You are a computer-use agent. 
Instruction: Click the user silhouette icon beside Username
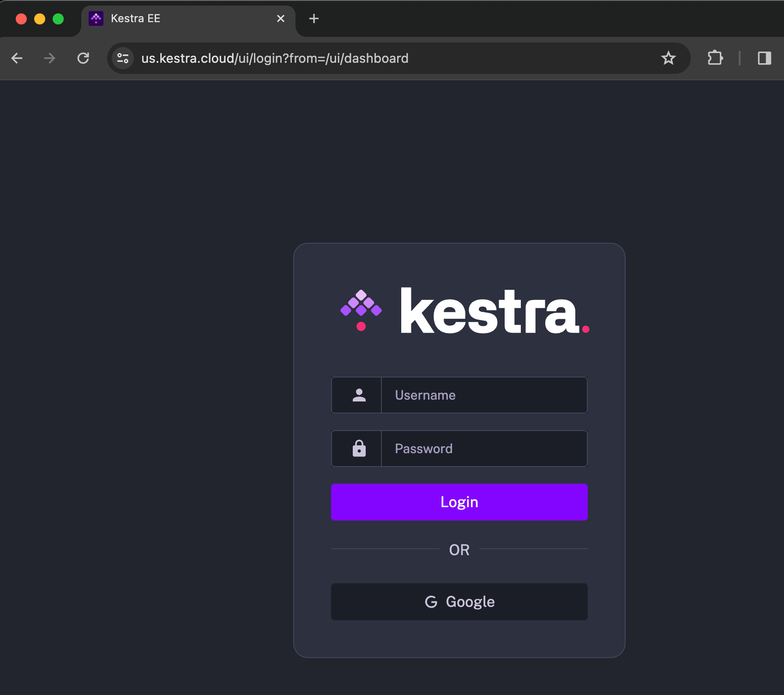[x=359, y=395]
